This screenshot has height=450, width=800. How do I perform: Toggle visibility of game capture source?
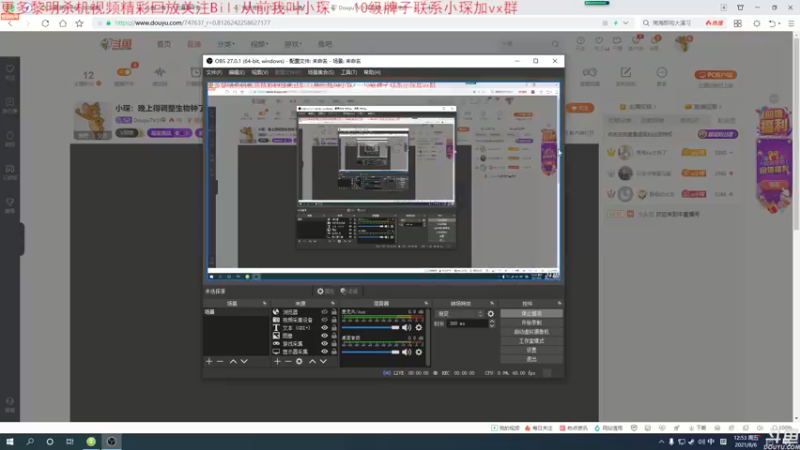324,343
